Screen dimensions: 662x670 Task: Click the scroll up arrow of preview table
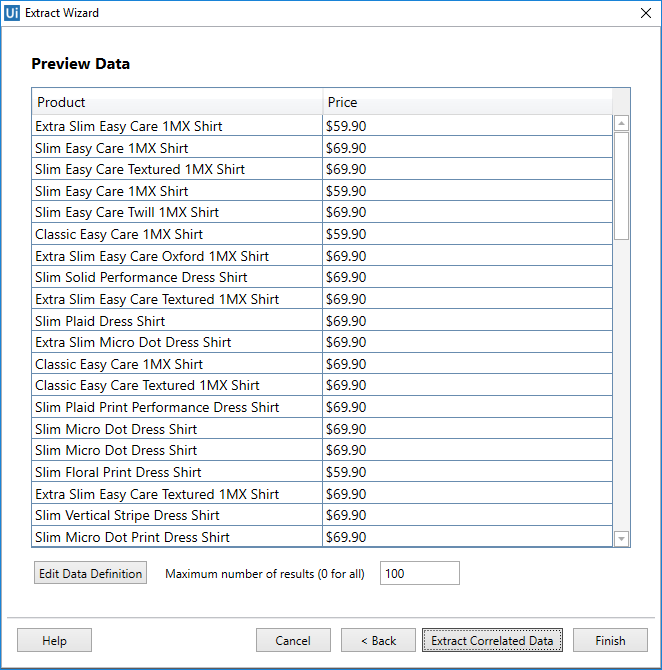click(x=621, y=124)
